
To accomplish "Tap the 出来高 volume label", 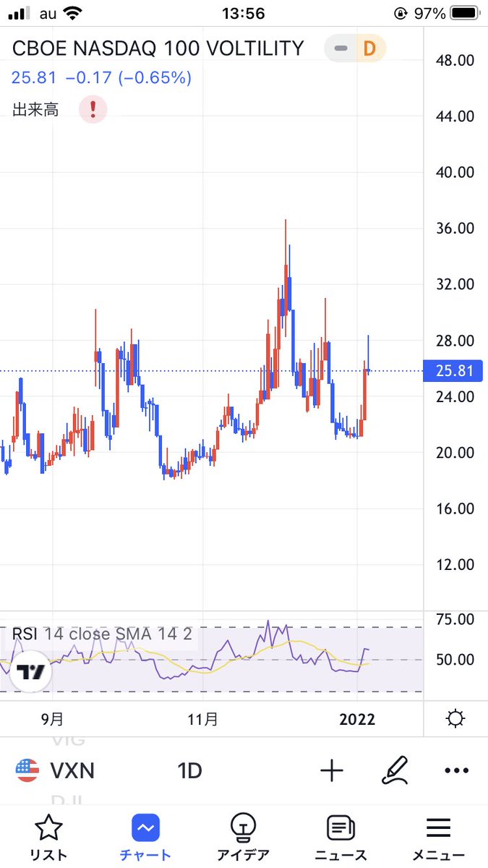I will [x=35, y=110].
